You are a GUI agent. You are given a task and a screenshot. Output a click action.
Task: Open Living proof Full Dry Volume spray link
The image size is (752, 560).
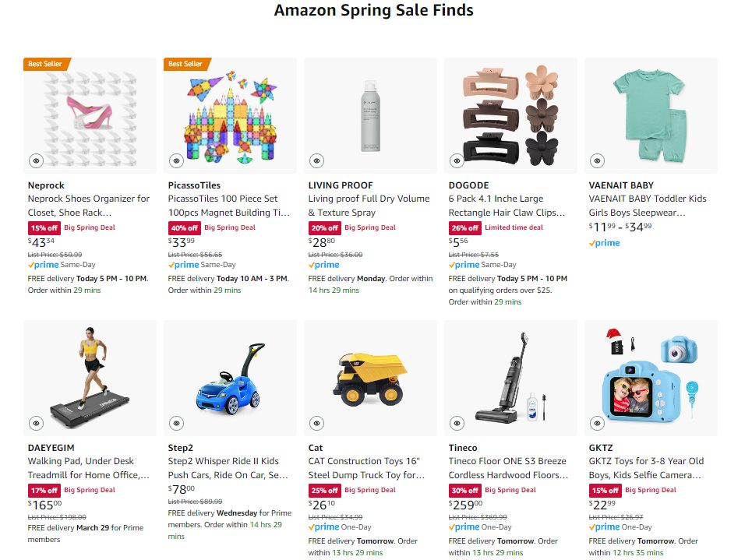(x=369, y=206)
